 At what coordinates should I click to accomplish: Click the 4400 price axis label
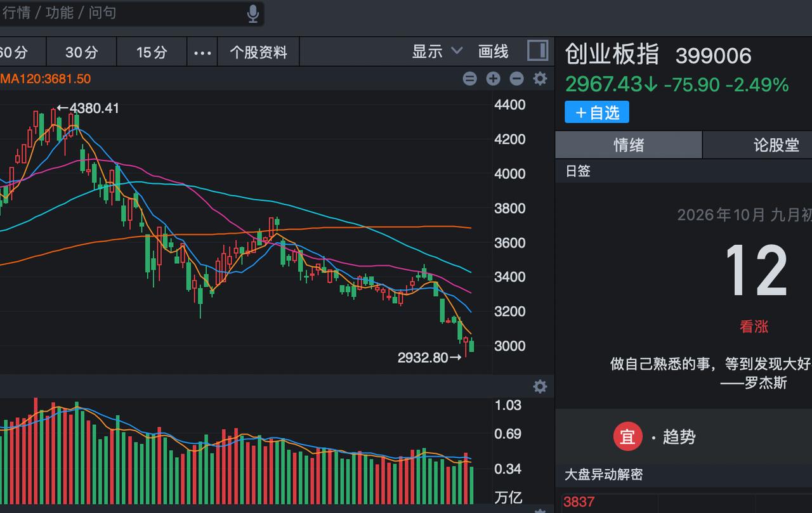point(509,105)
